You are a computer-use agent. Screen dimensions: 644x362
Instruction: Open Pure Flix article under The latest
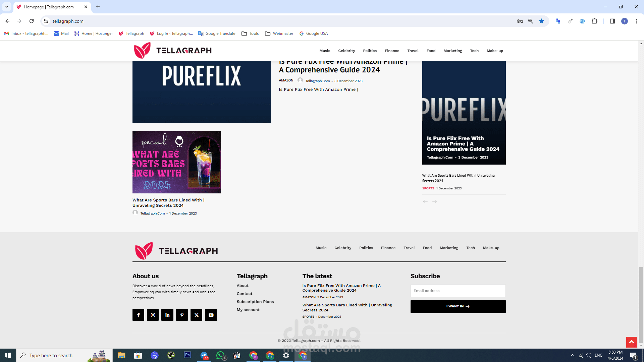[x=341, y=288]
